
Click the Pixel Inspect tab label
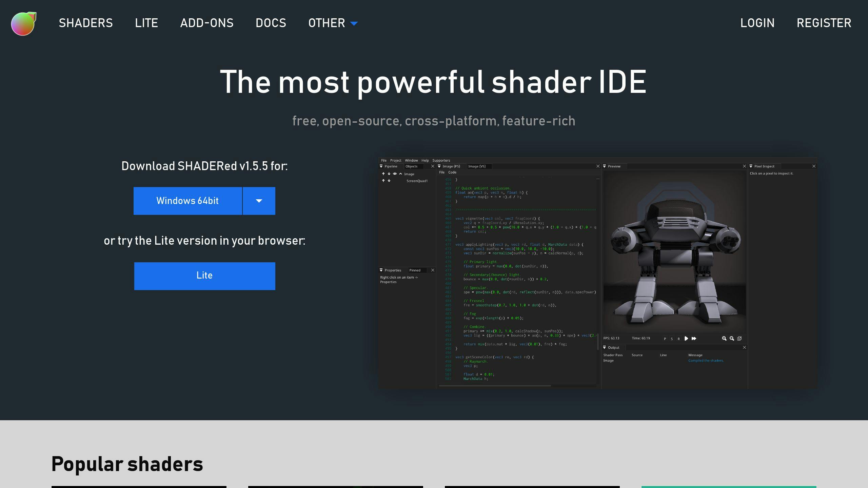pos(764,166)
